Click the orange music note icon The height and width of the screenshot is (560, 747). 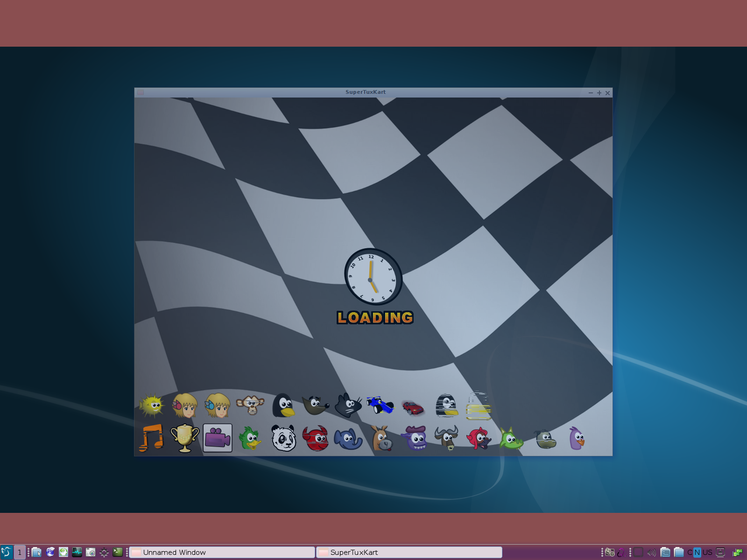point(151,438)
